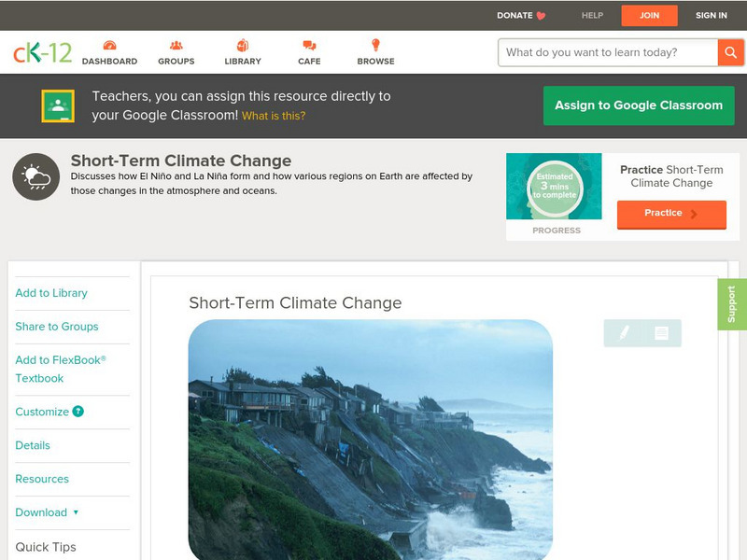The width and height of the screenshot is (747, 560).
Task: Click Assign to Google Classroom
Action: pos(638,105)
